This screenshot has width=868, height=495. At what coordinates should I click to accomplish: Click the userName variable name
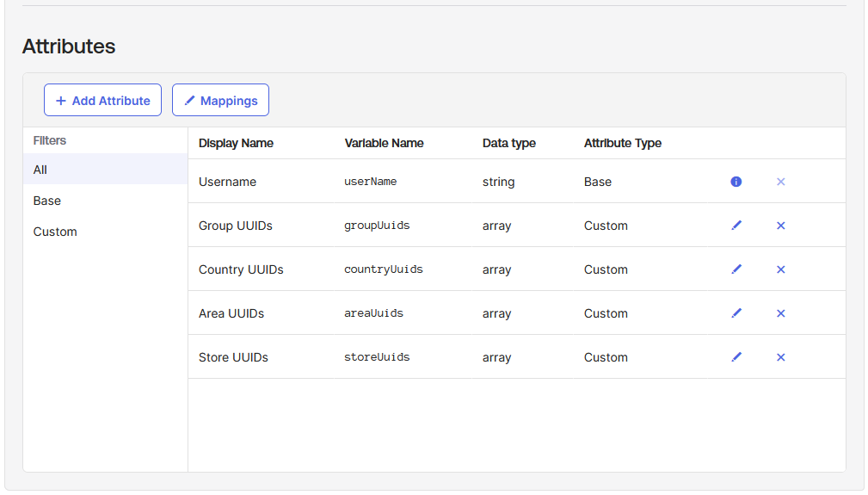pyautogui.click(x=370, y=182)
